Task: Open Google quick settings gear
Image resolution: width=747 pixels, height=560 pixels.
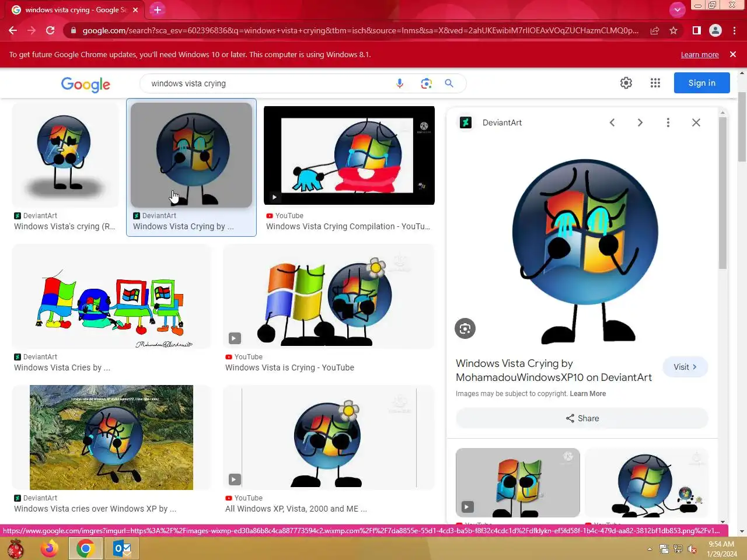Action: click(626, 83)
